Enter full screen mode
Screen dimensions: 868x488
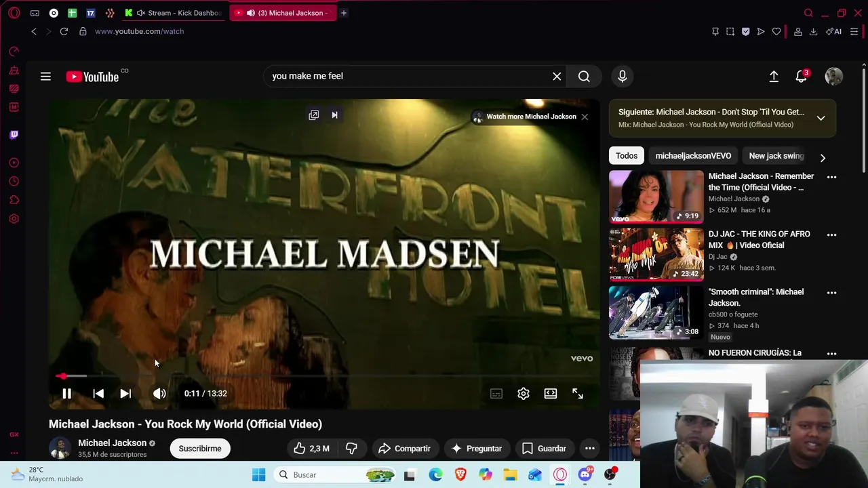[578, 393]
